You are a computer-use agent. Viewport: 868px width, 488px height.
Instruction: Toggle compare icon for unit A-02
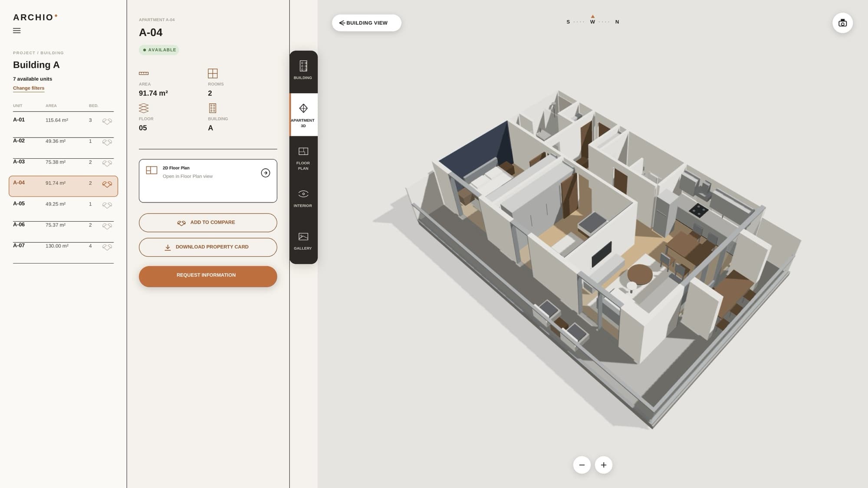107,142
